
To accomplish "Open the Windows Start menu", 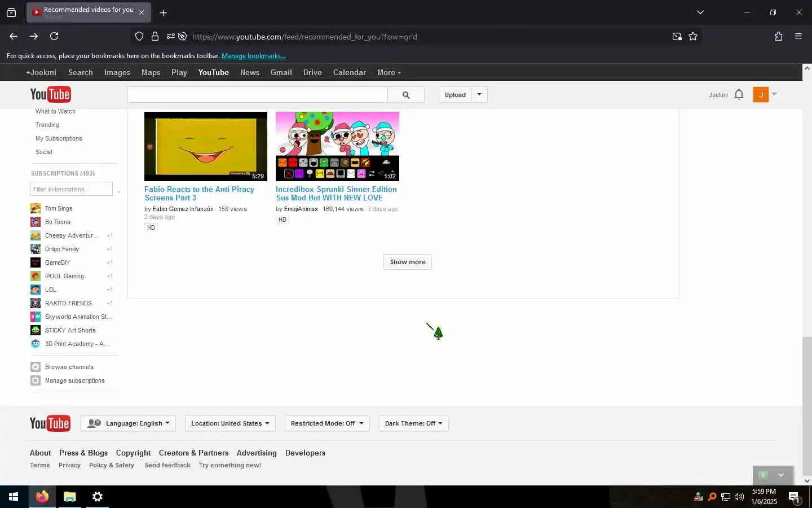I will click(x=14, y=497).
